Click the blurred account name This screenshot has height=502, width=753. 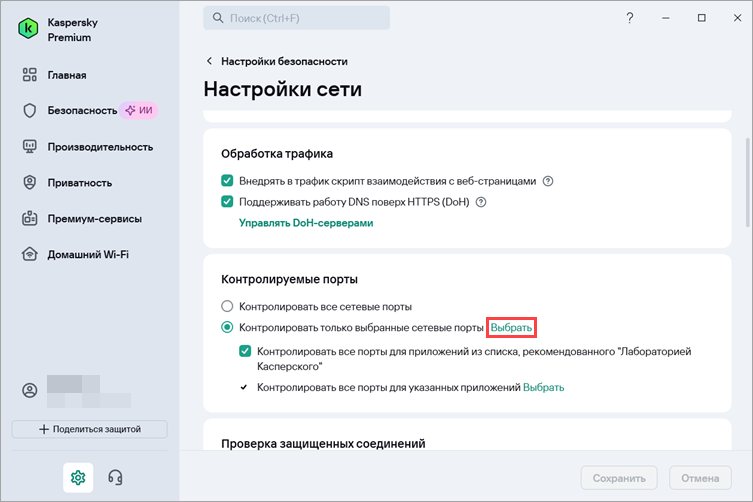click(89, 391)
